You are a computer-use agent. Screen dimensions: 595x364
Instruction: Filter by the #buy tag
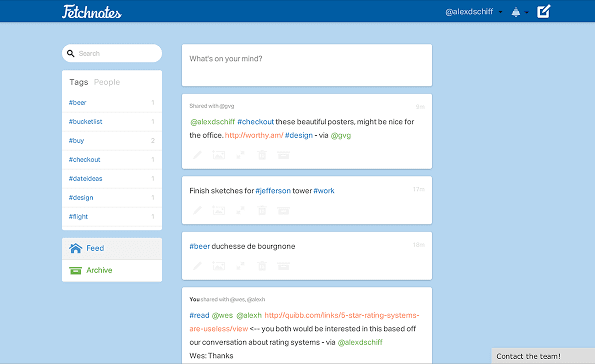(112, 140)
